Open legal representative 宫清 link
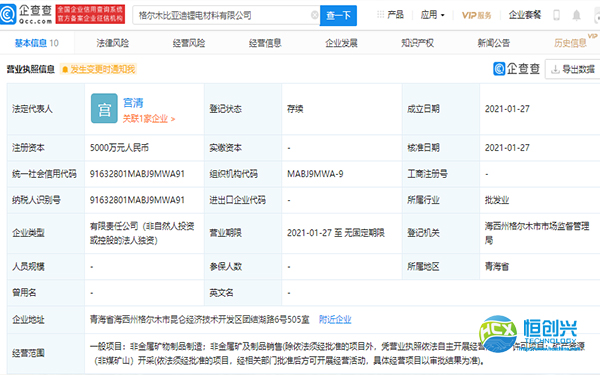The height and width of the screenshot is (375, 600). [133, 103]
